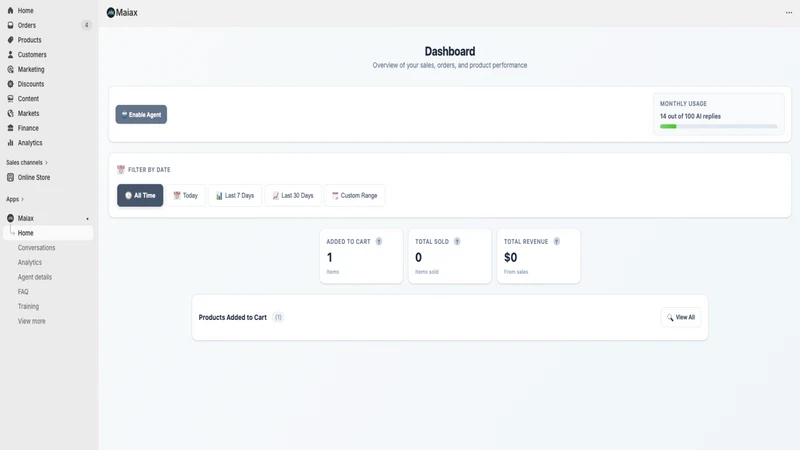Click the Added to Cart stat card
The width and height of the screenshot is (800, 450).
[x=361, y=256]
